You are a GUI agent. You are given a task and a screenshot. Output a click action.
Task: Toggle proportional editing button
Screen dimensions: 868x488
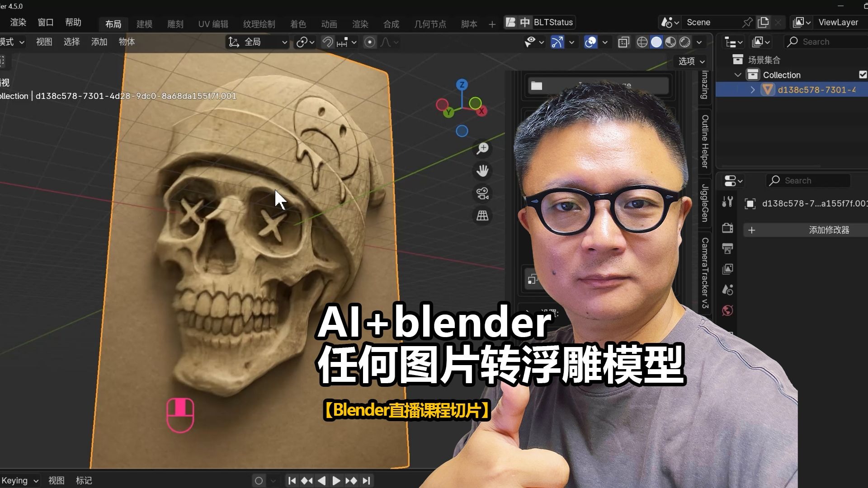click(369, 42)
